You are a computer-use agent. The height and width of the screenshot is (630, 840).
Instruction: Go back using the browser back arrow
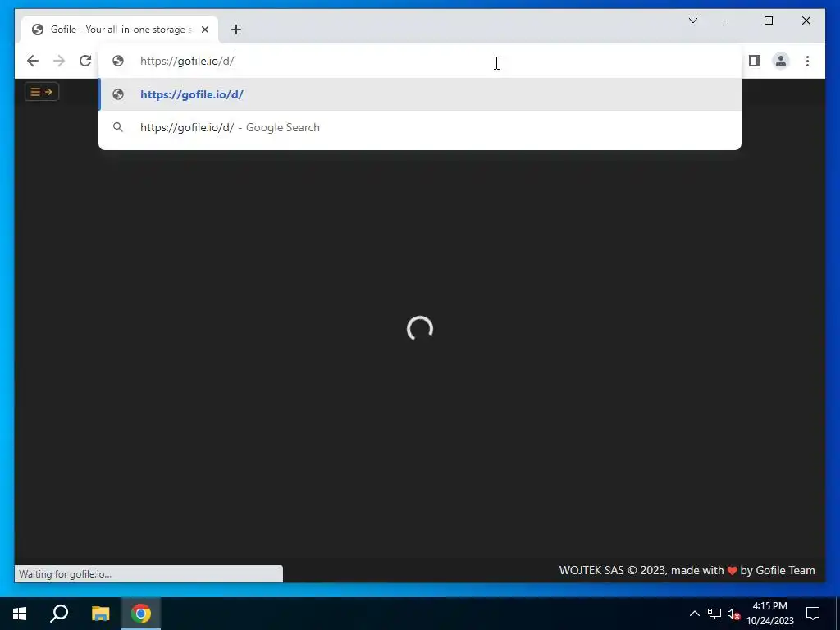(x=33, y=61)
